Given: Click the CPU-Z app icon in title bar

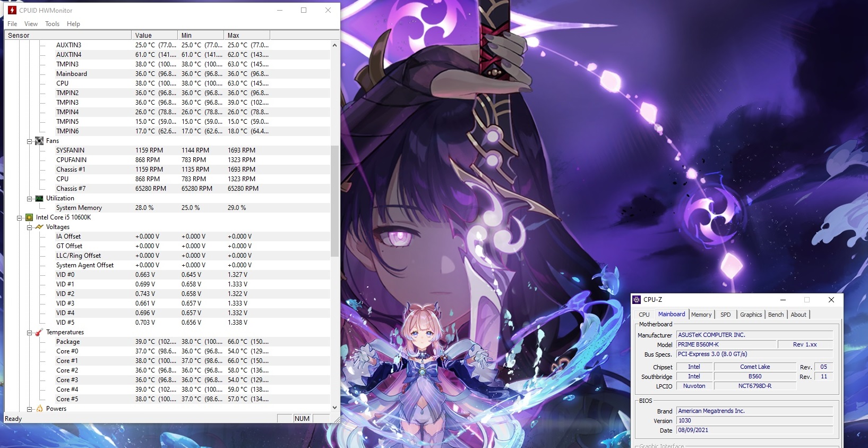Looking at the screenshot, I should pos(637,300).
